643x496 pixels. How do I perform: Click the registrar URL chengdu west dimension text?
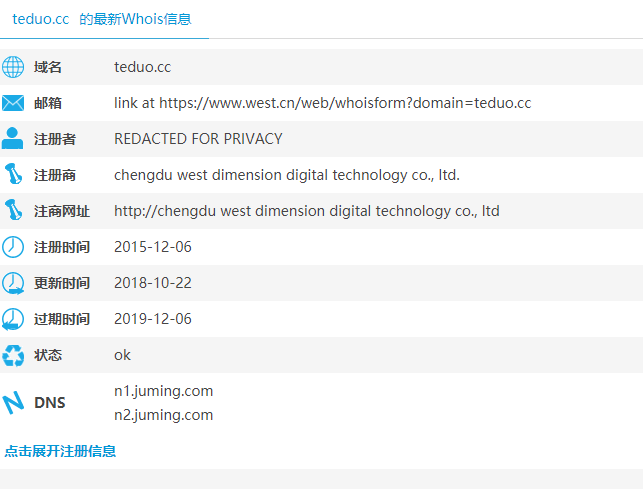pyautogui.click(x=306, y=211)
